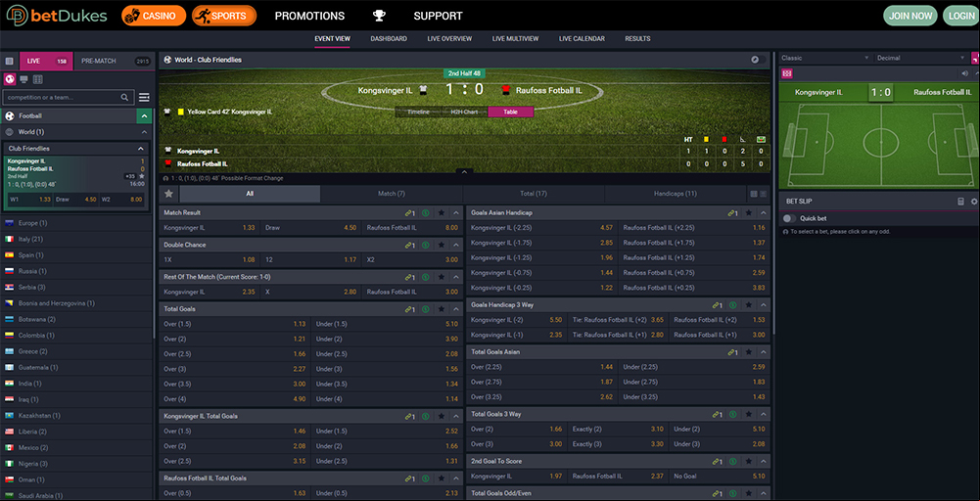This screenshot has height=501, width=980.
Task: Collapse the Football sport section
Action: click(144, 116)
